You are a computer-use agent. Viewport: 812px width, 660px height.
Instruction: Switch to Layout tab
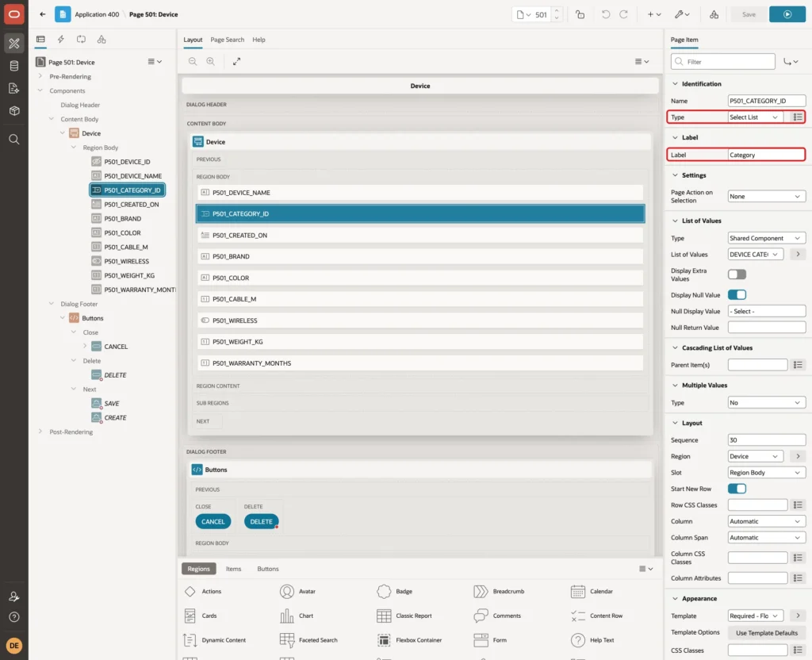pyautogui.click(x=193, y=40)
